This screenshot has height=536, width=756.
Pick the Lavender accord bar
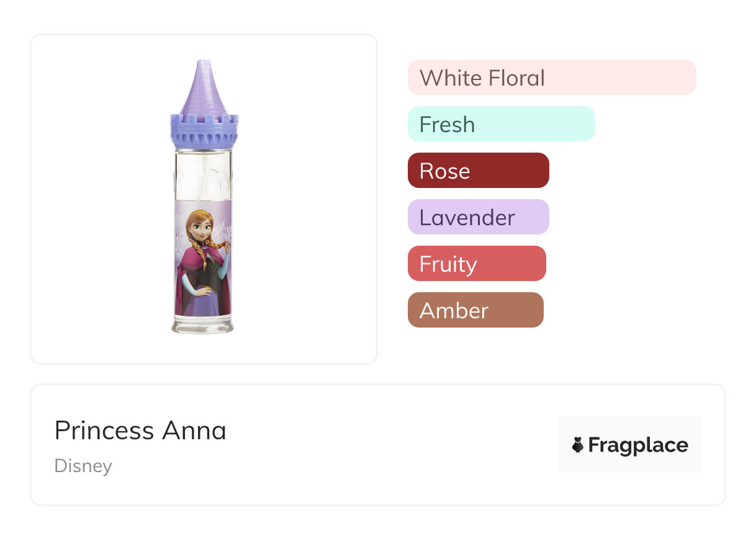click(478, 217)
